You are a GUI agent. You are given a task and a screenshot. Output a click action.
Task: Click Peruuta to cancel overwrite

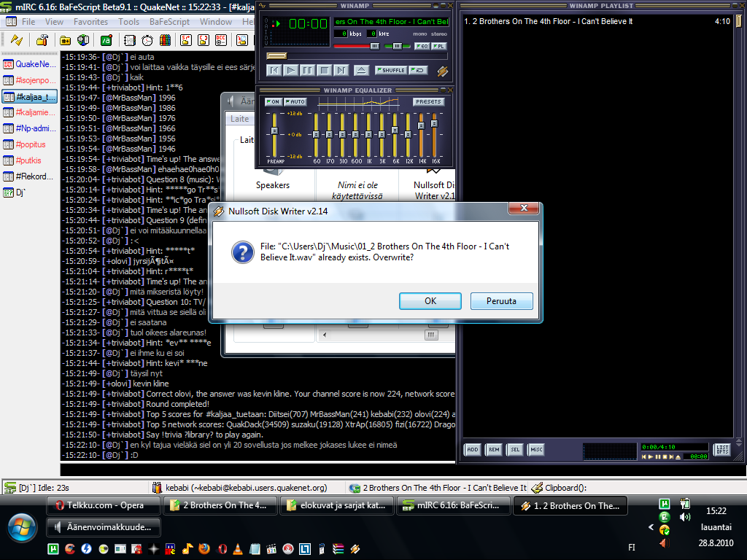point(501,301)
